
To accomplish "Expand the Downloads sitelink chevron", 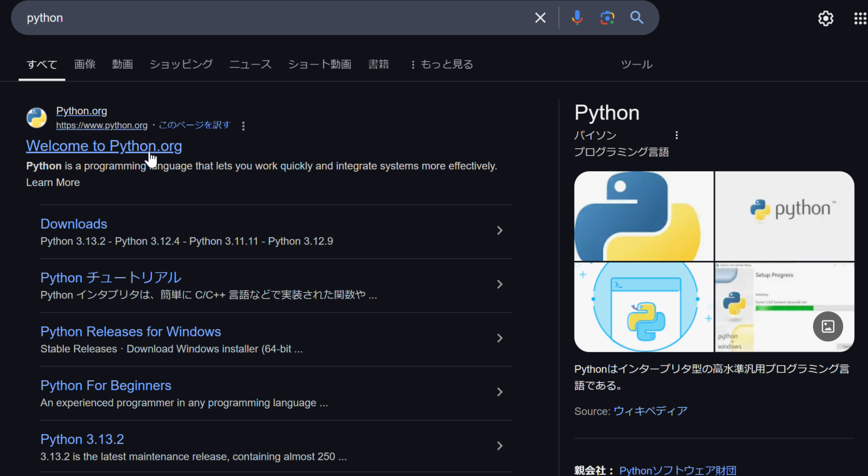I will 500,231.
